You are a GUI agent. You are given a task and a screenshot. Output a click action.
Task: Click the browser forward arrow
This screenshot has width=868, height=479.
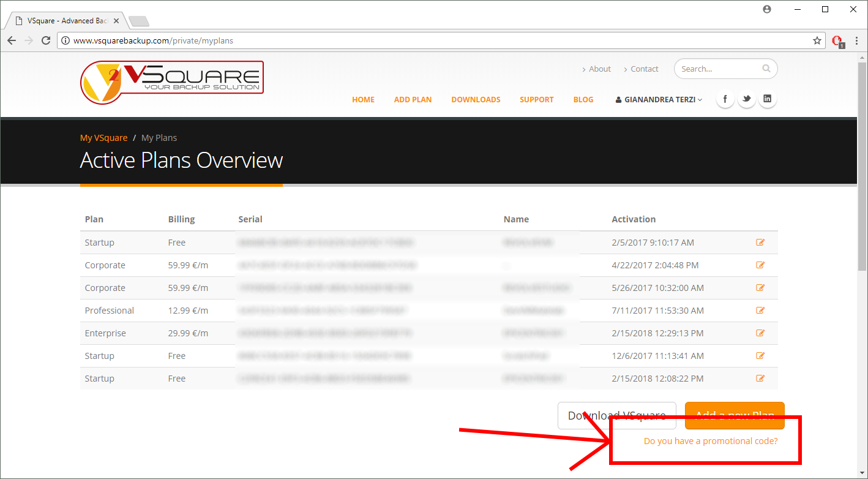(29, 40)
